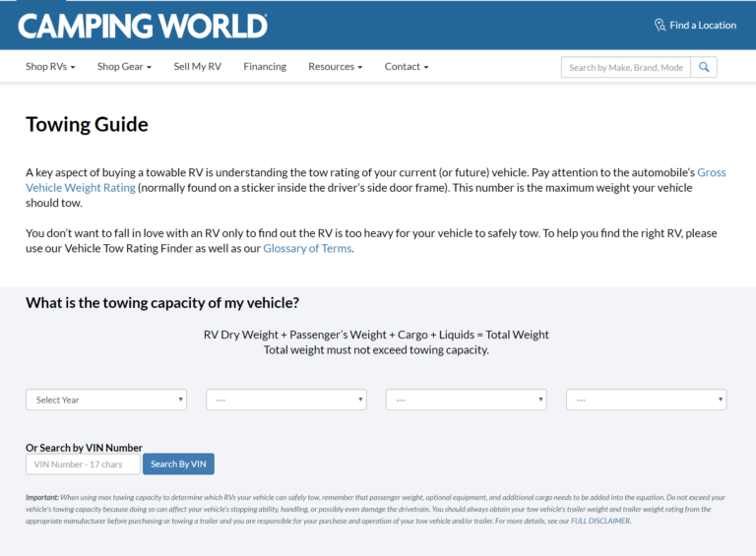Click the VIN Number input field
The height and width of the screenshot is (556, 756).
click(x=83, y=464)
